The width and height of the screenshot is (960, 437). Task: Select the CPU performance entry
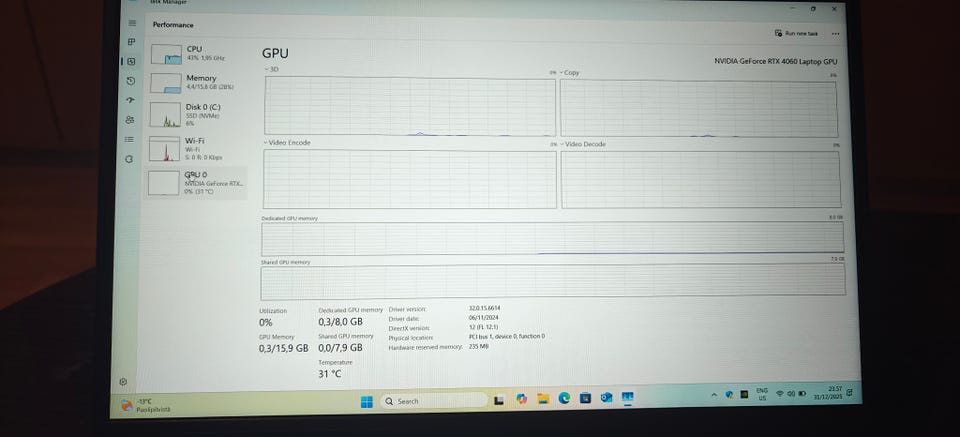tap(197, 53)
